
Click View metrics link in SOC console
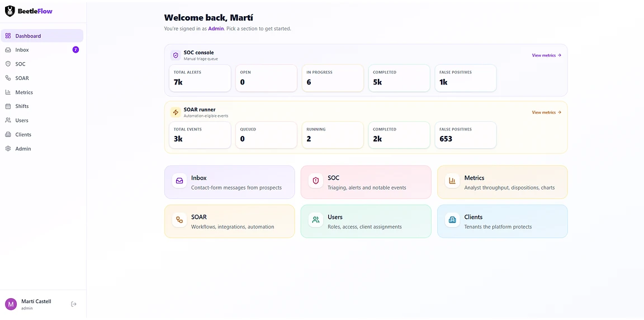click(x=546, y=55)
